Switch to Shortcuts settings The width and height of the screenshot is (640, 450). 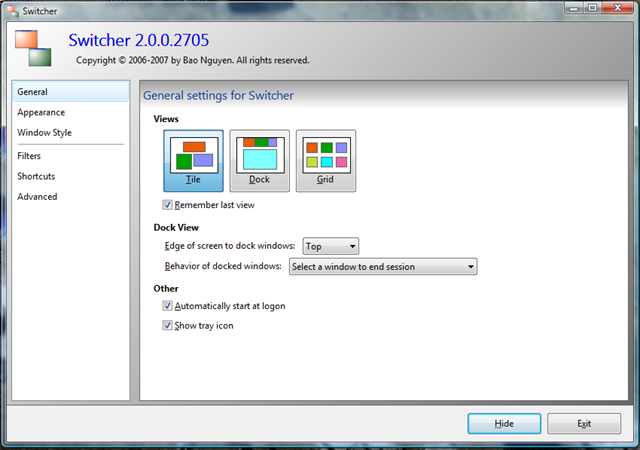36,177
